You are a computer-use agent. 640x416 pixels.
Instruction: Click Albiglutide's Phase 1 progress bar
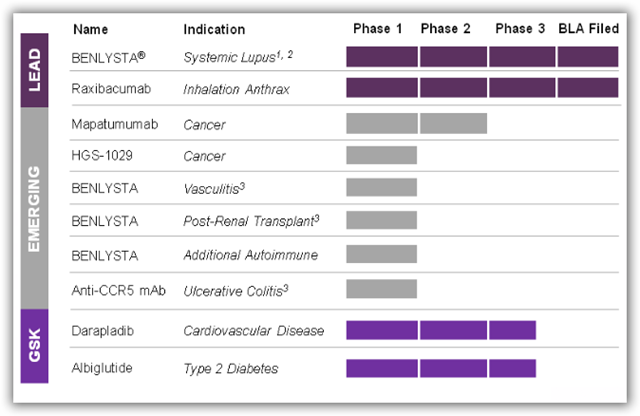coord(381,368)
